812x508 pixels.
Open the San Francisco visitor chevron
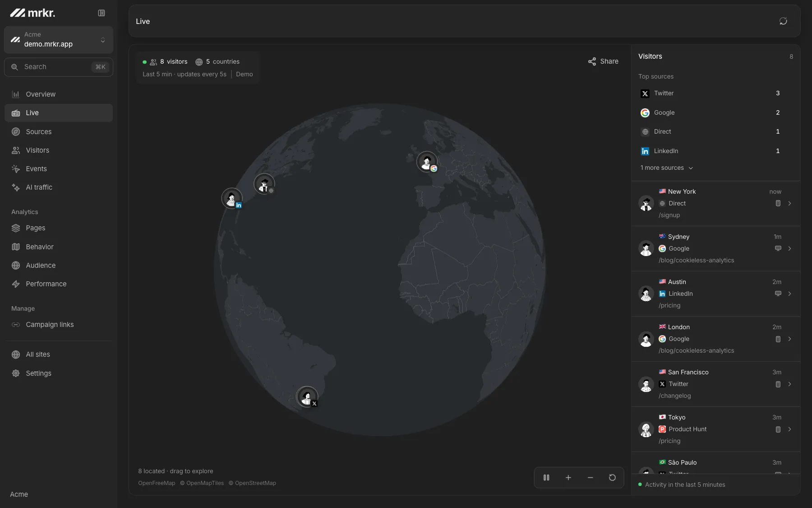(789, 384)
